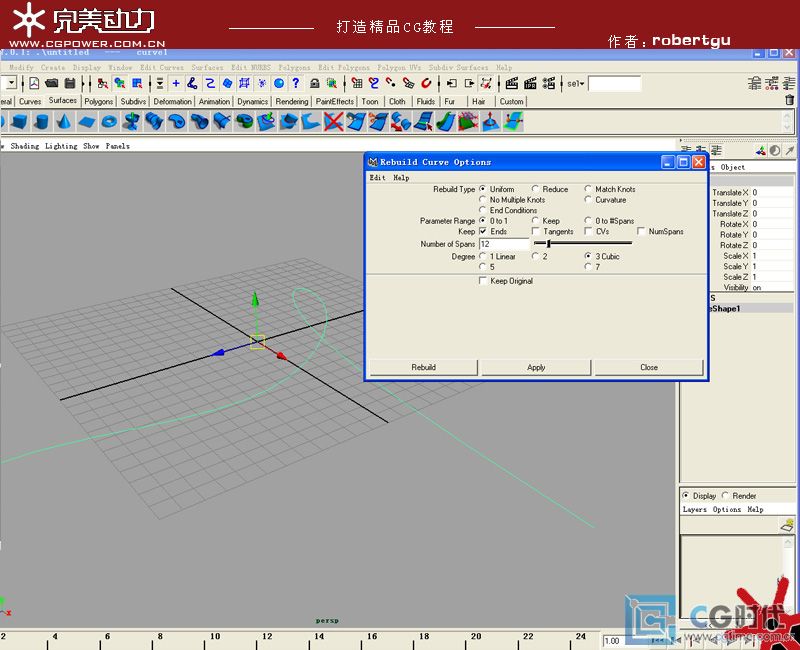
Task: Click the new layer icon in Layer Editor
Action: tap(787, 525)
